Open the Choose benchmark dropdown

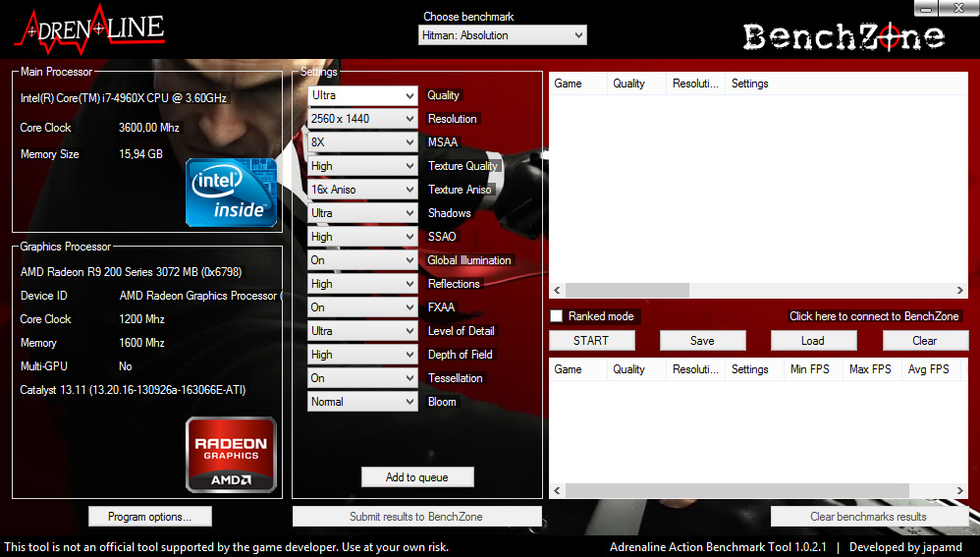(503, 35)
